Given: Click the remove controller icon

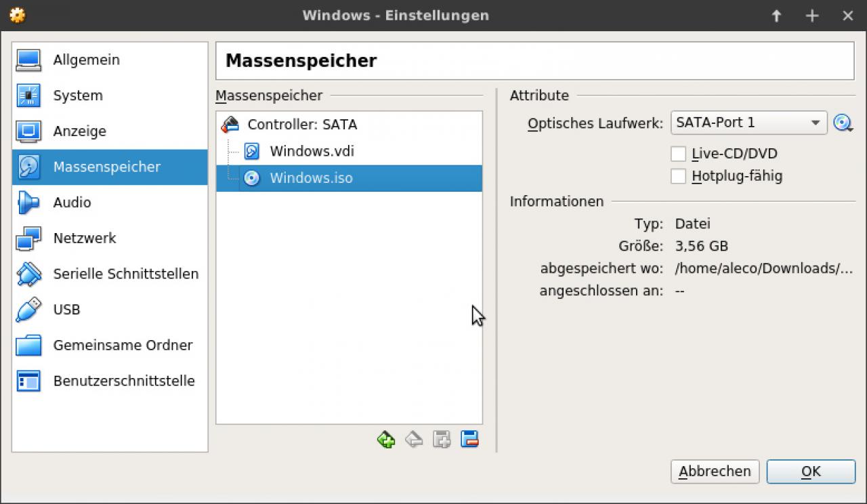Looking at the screenshot, I should [x=414, y=440].
